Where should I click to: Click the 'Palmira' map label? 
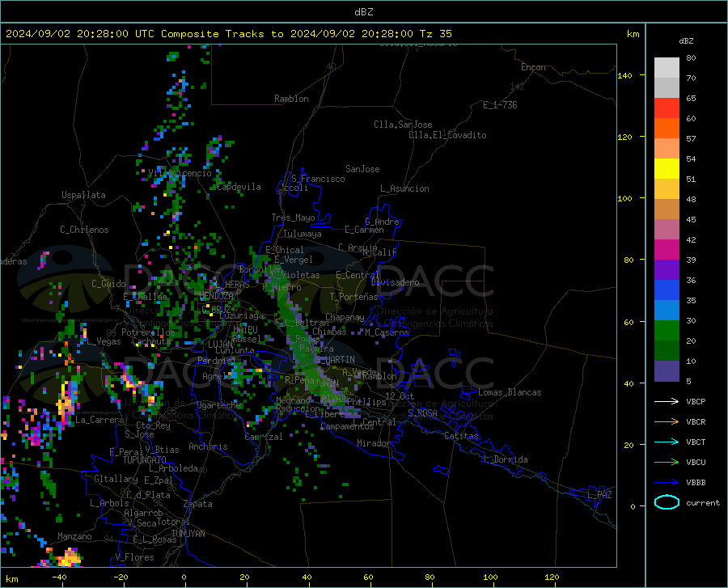[316, 349]
